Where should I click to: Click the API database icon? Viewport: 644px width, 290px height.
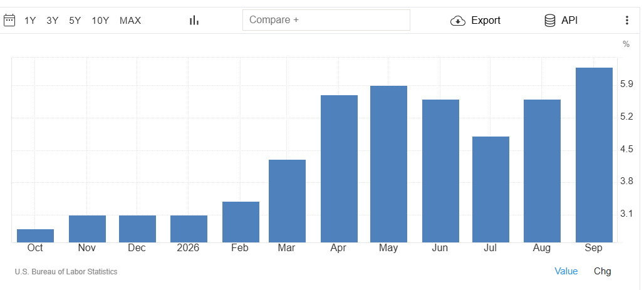coord(550,21)
